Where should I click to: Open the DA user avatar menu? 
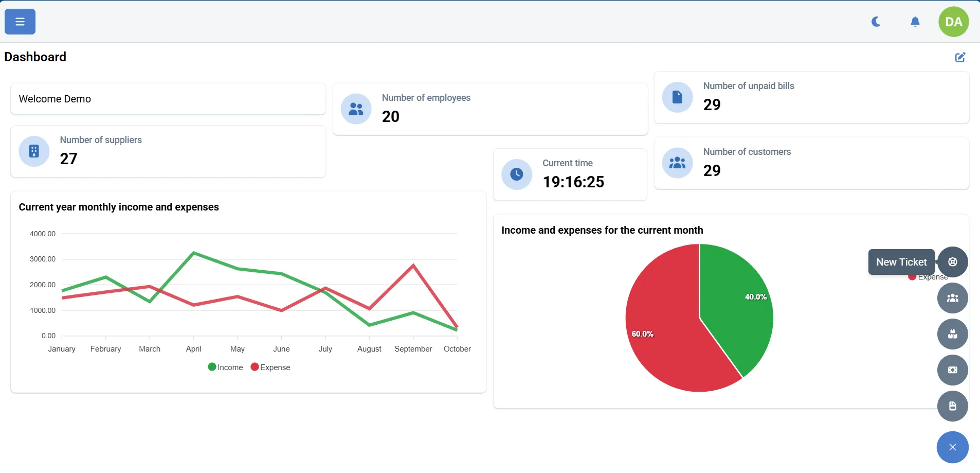click(953, 22)
